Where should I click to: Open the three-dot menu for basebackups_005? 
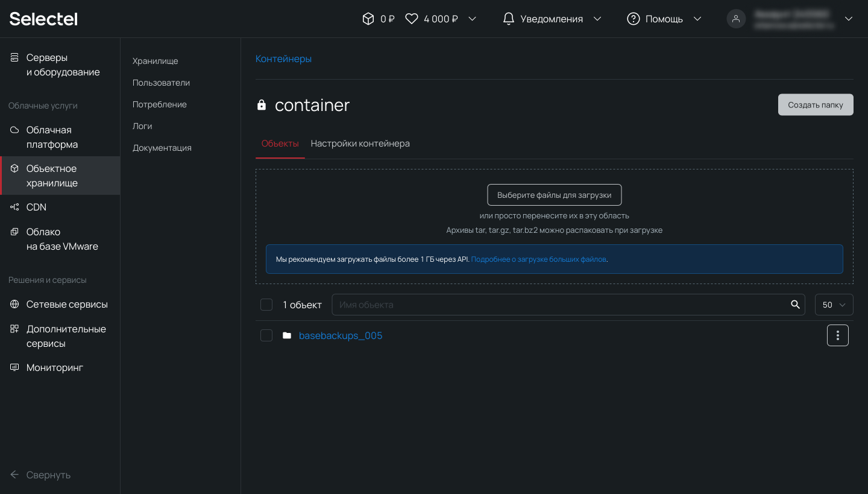click(x=837, y=335)
